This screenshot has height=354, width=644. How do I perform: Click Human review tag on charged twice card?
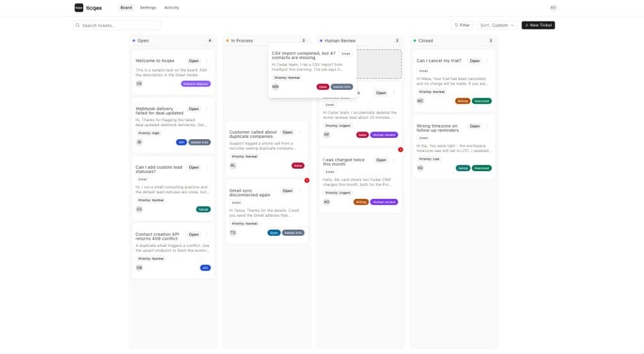click(x=384, y=202)
